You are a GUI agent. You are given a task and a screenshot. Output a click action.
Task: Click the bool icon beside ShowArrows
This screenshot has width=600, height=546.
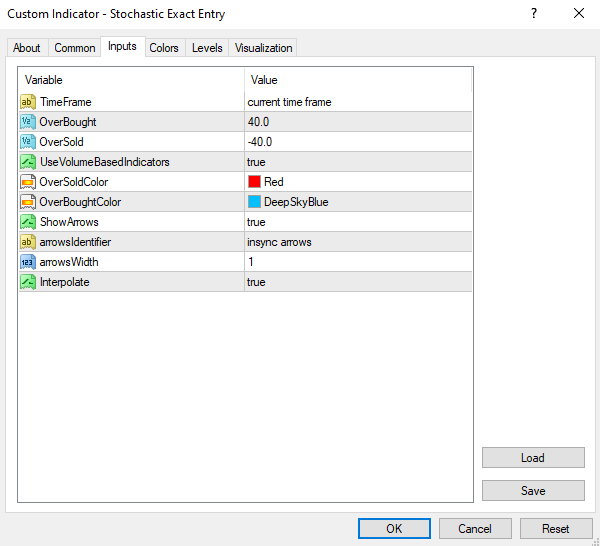tap(28, 222)
